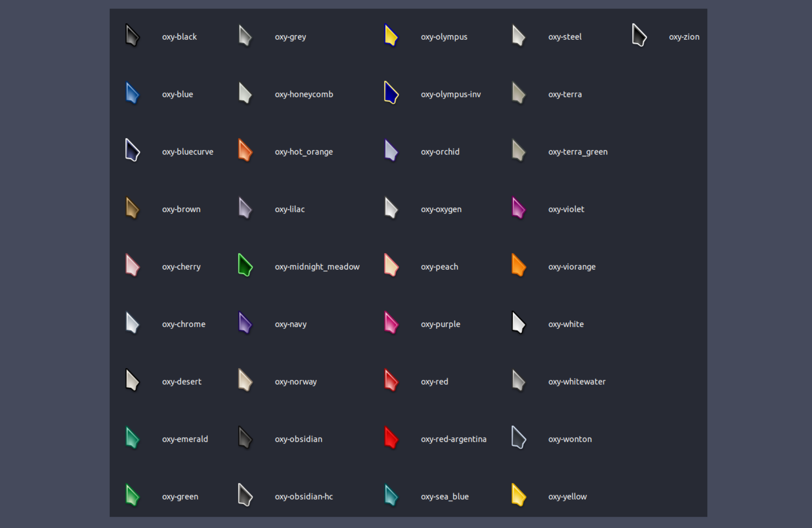This screenshot has width=812, height=528.
Task: Choose the 'oxy-norway' text label
Action: [296, 382]
